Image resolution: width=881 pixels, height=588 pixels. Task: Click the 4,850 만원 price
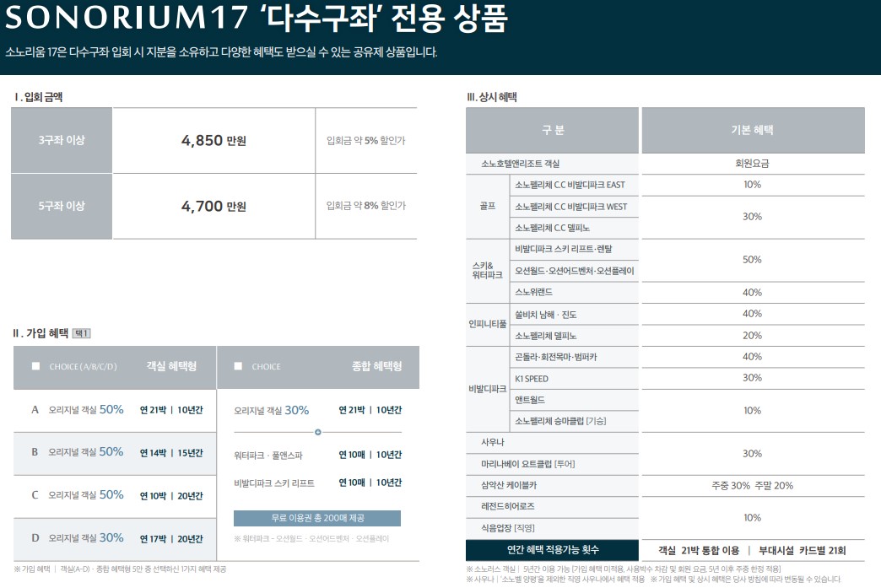tap(213, 140)
